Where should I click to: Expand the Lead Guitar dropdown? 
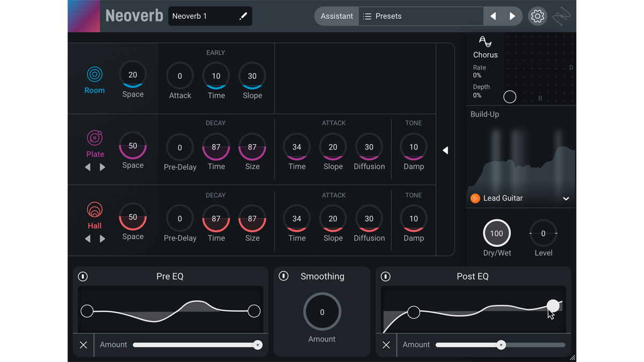pos(566,198)
